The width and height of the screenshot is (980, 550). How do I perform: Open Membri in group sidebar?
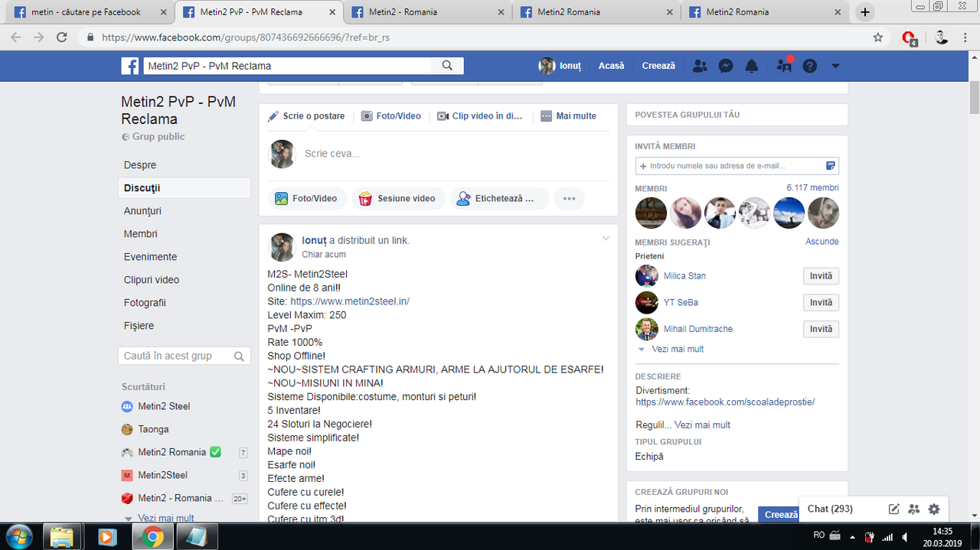coord(141,233)
